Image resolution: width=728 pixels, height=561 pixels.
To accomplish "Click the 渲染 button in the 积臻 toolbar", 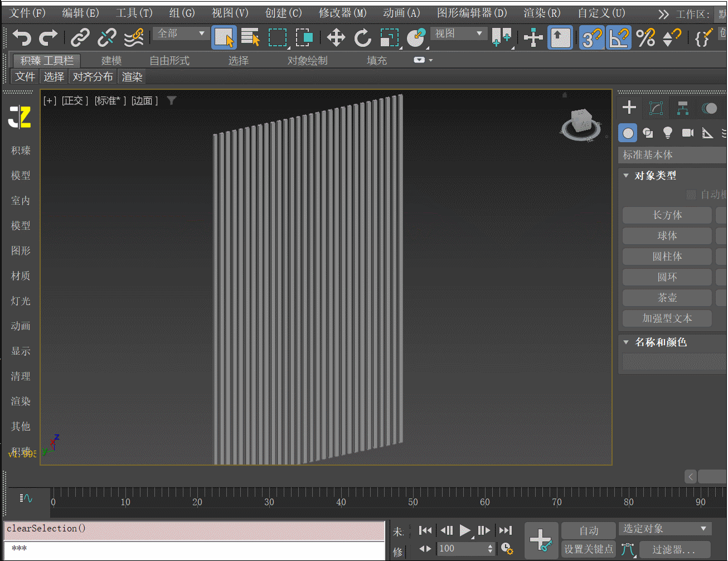I will pyautogui.click(x=132, y=77).
